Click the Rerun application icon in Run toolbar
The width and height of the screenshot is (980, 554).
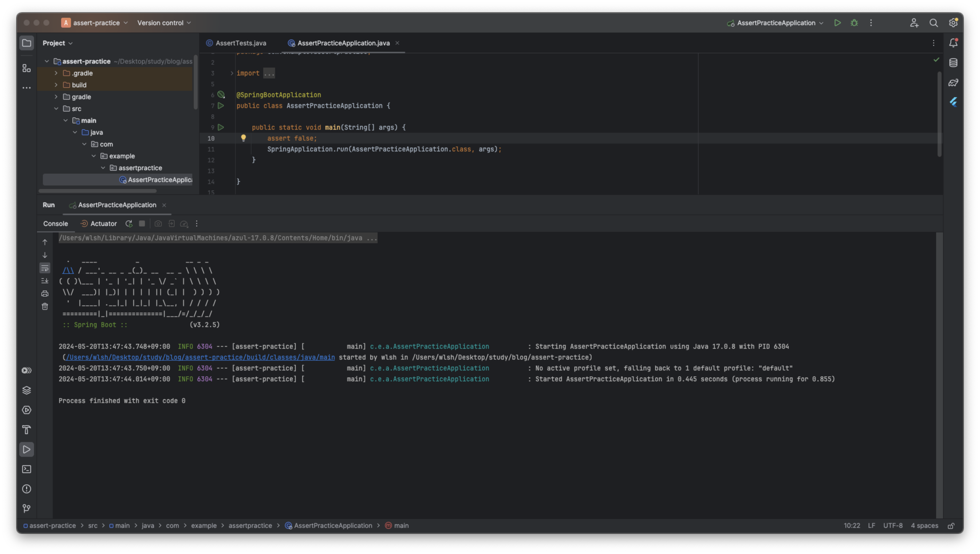(x=129, y=223)
